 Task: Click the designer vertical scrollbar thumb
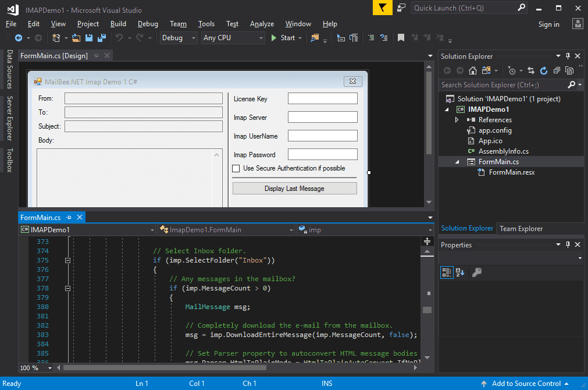429,112
